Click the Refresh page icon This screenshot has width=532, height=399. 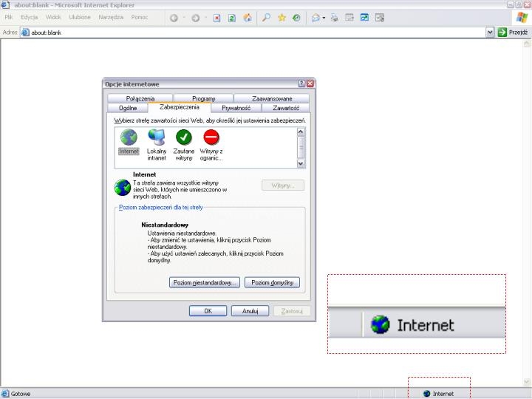click(x=232, y=18)
